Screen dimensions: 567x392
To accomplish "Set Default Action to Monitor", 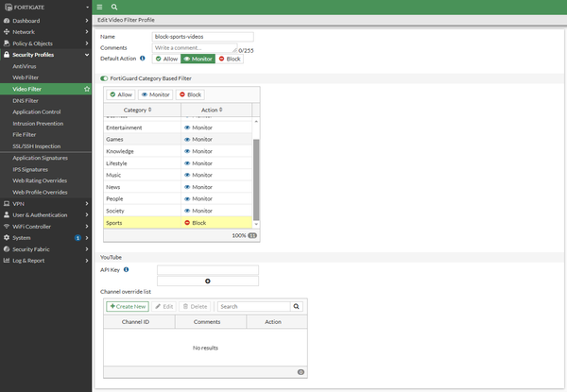I will click(x=198, y=59).
